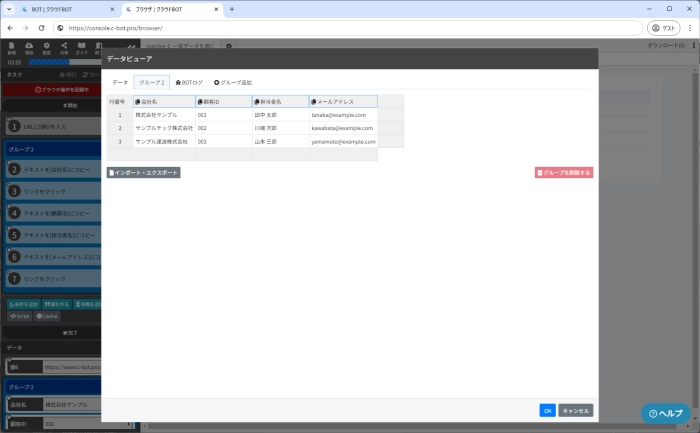Screen dimensions: 700x433
Task: Confirm with the blue OK button
Action: point(547,410)
